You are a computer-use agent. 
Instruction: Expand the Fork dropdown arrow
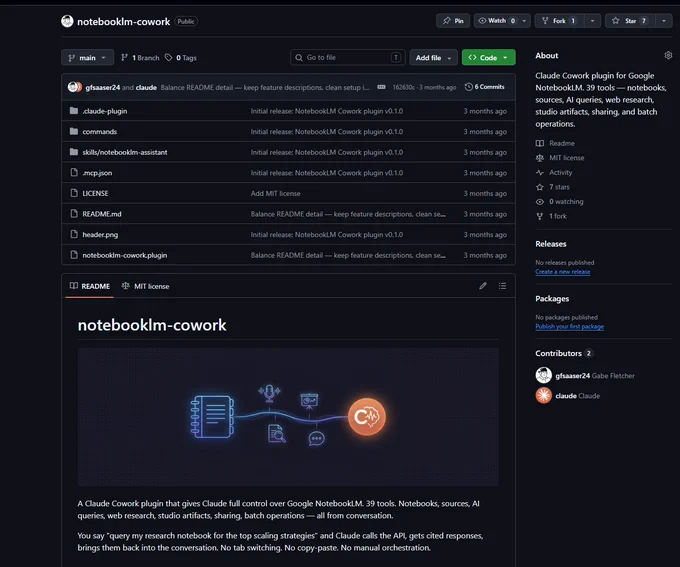click(592, 21)
